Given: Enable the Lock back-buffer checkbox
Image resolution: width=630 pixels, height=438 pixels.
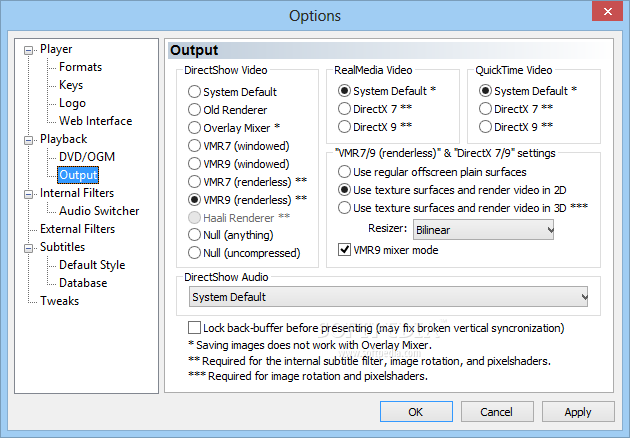Looking at the screenshot, I should 194,328.
